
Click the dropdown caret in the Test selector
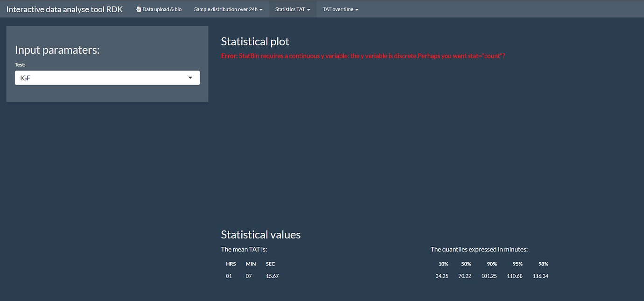pos(190,78)
